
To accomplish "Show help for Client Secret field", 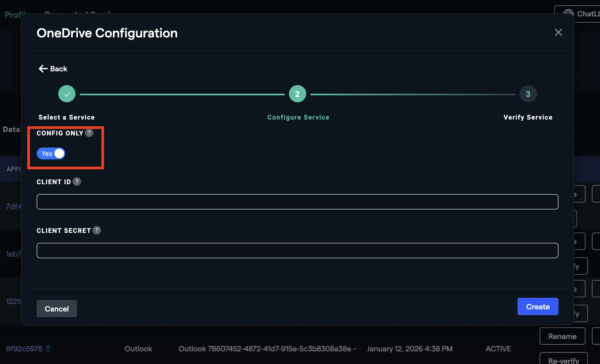I will 97,230.
